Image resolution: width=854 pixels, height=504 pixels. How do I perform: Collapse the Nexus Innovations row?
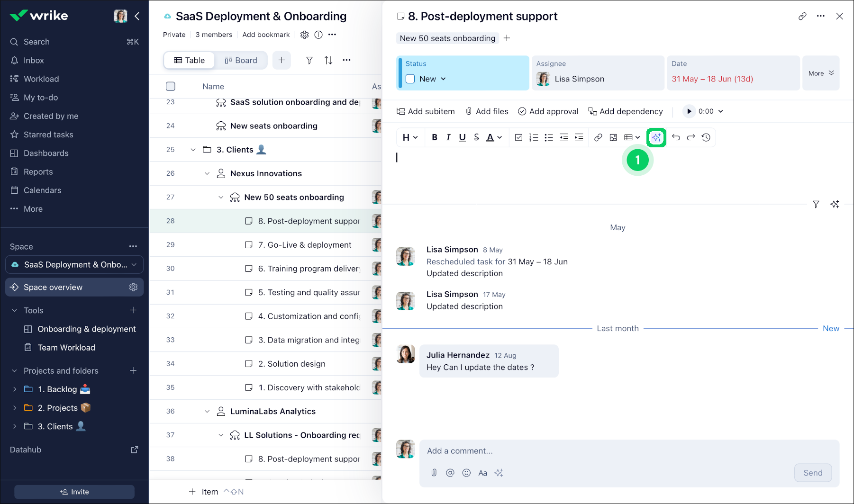tap(207, 173)
